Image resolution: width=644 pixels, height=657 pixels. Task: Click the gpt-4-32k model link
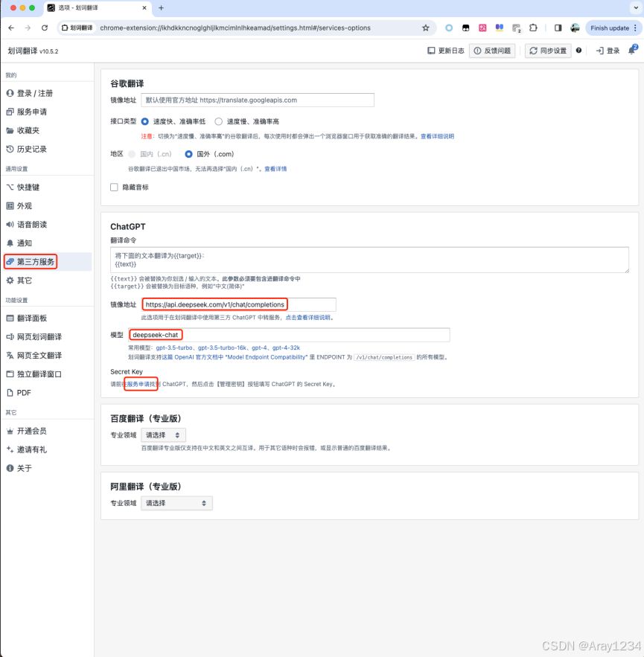(286, 347)
